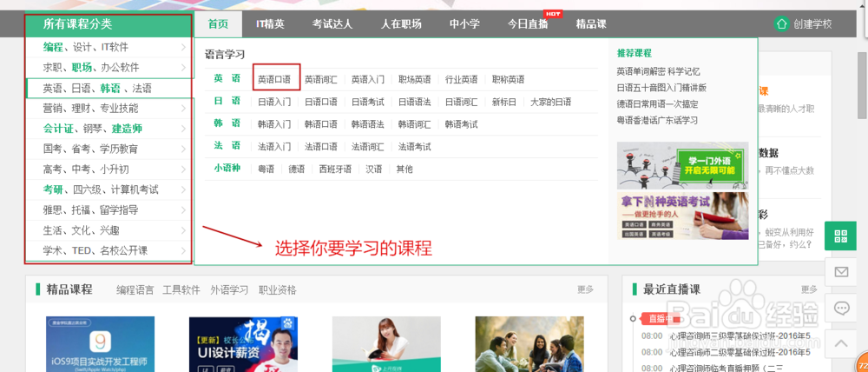The width and height of the screenshot is (868, 372).
Task: Click 更多 in 精品课程 section
Action: 586,289
